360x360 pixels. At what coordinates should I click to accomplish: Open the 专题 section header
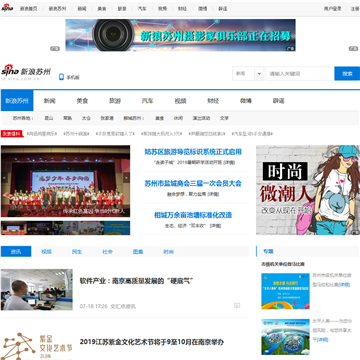[x=268, y=252]
